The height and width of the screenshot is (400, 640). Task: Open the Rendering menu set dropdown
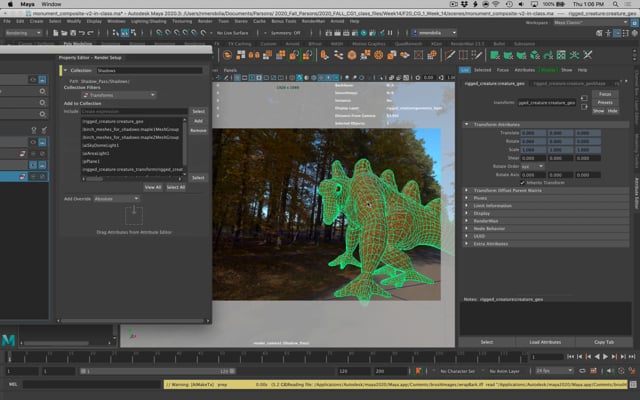click(x=24, y=33)
